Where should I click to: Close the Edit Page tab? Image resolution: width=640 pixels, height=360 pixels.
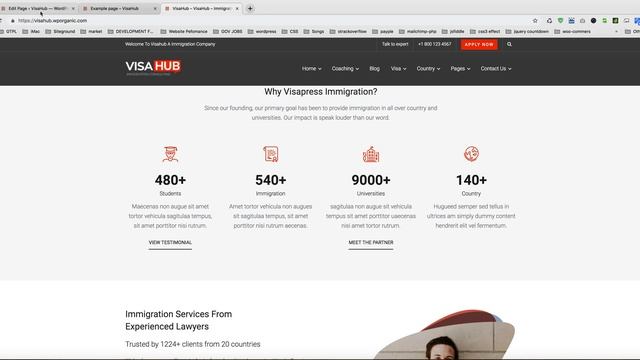[x=73, y=8]
